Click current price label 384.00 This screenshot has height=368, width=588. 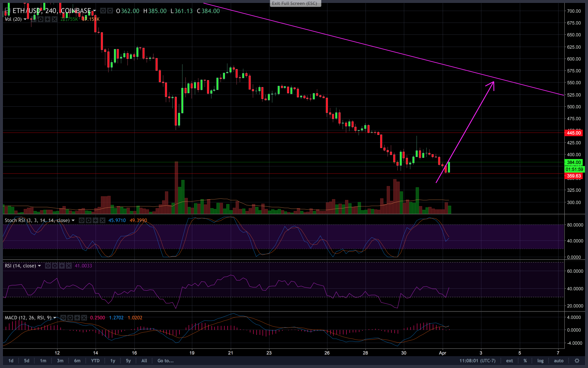click(x=574, y=162)
